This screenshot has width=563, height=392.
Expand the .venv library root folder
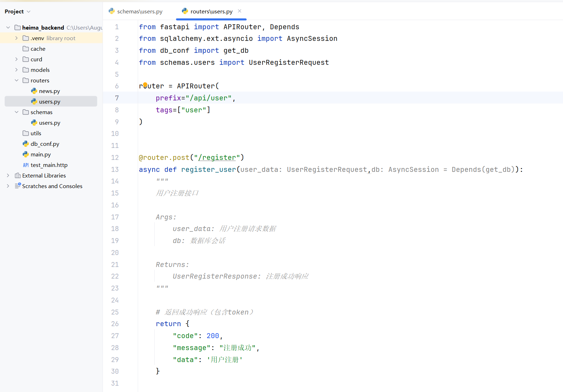pyautogui.click(x=16, y=38)
